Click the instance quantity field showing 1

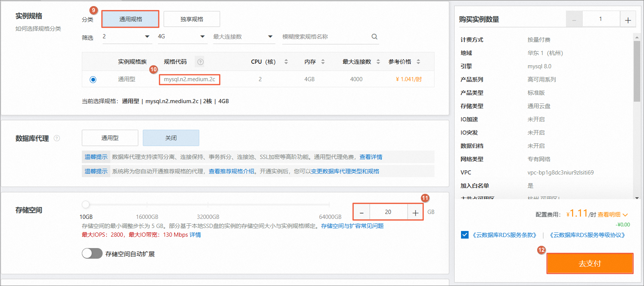601,19
